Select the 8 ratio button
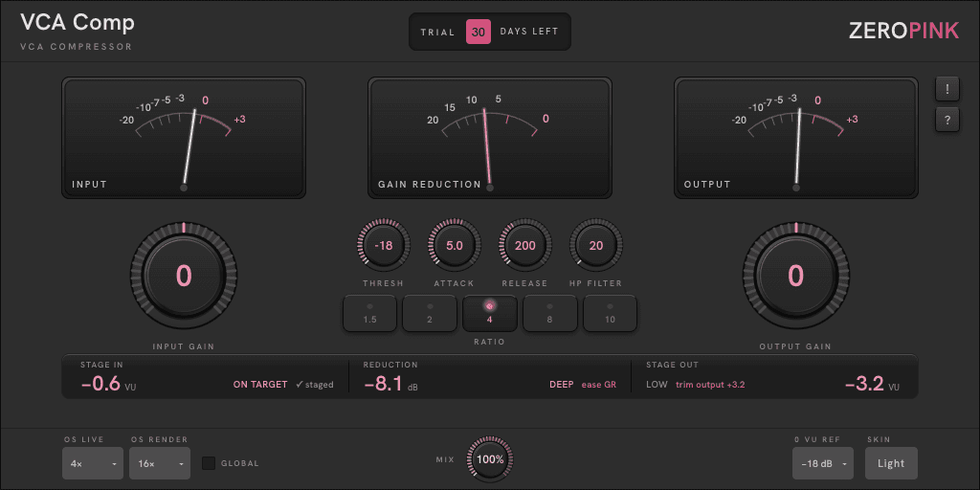 click(550, 313)
